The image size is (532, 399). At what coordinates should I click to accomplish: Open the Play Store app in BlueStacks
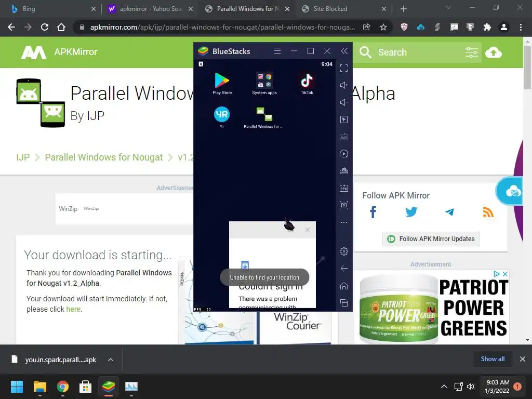coord(222,84)
